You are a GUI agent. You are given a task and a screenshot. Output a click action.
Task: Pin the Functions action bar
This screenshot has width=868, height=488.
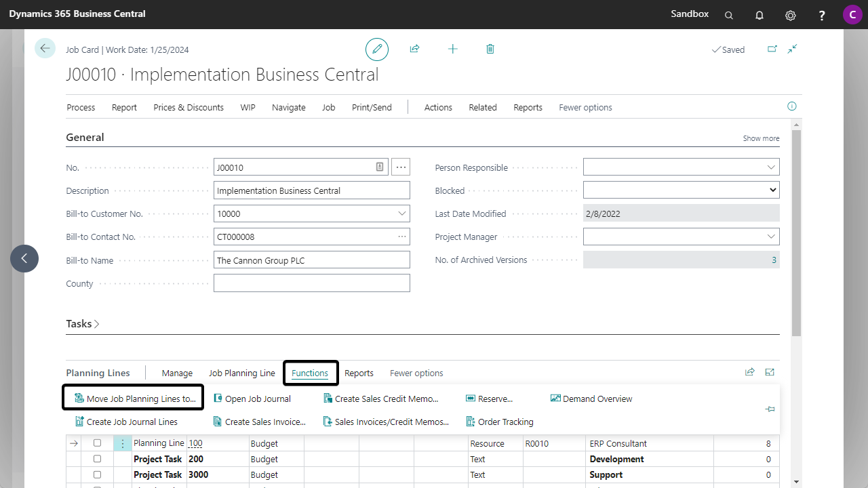tap(770, 409)
